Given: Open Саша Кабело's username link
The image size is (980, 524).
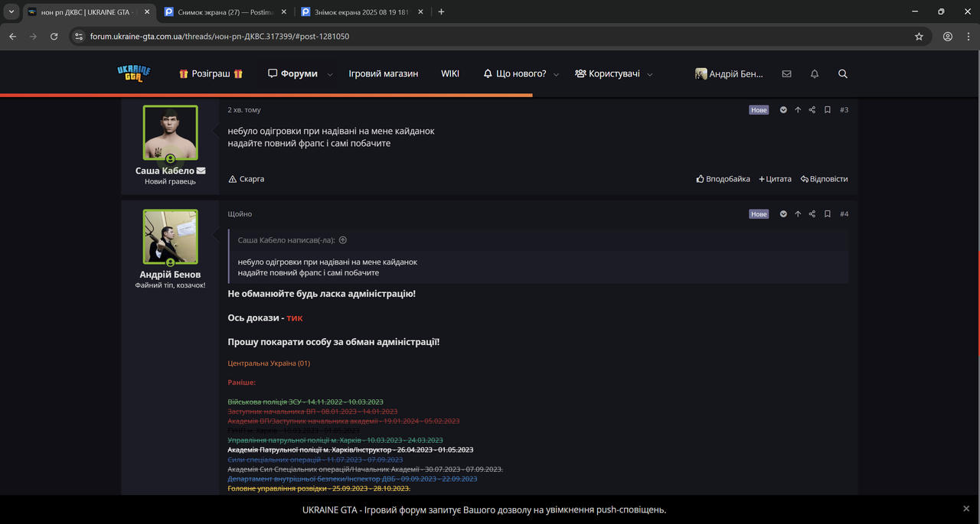Looking at the screenshot, I should click(165, 171).
